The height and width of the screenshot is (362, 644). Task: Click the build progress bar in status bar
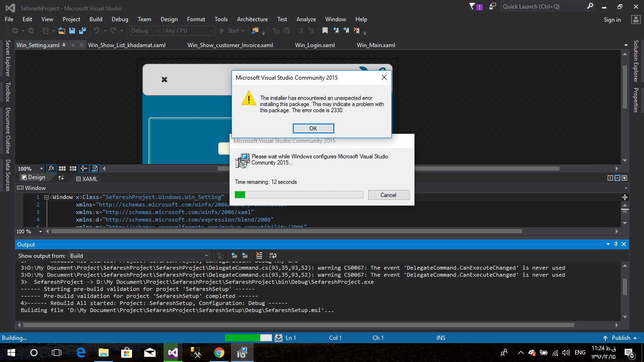[248, 337]
